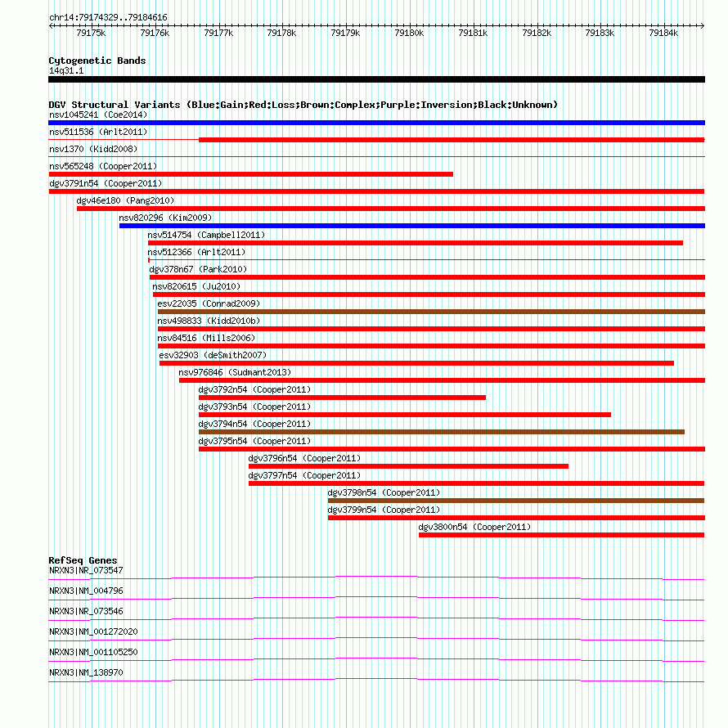Click the nsv84516 (Mills2006) label
This screenshot has height=728, width=728.
206,338
